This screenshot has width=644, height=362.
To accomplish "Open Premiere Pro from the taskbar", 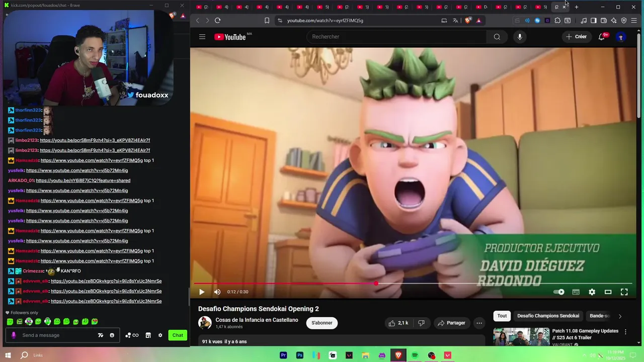I will click(283, 355).
